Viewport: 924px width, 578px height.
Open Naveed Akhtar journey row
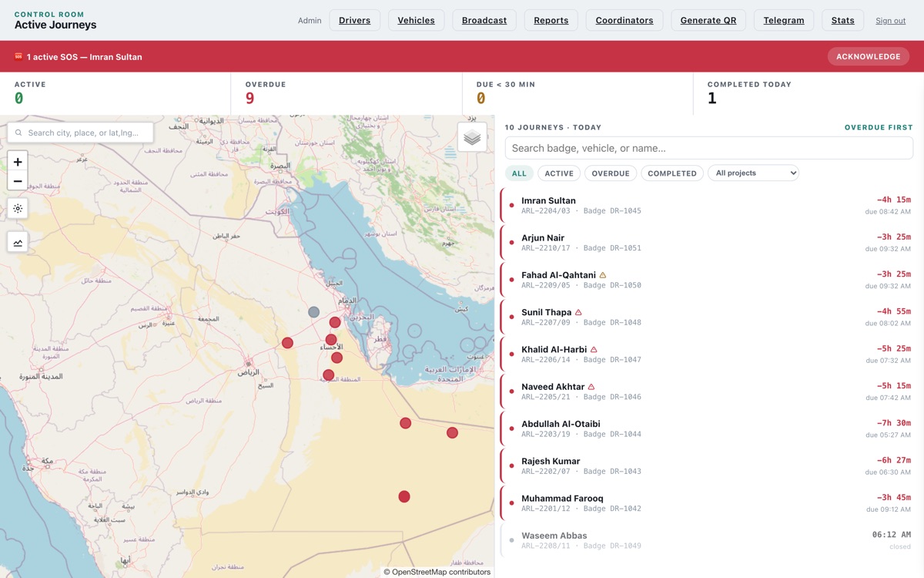coord(708,391)
